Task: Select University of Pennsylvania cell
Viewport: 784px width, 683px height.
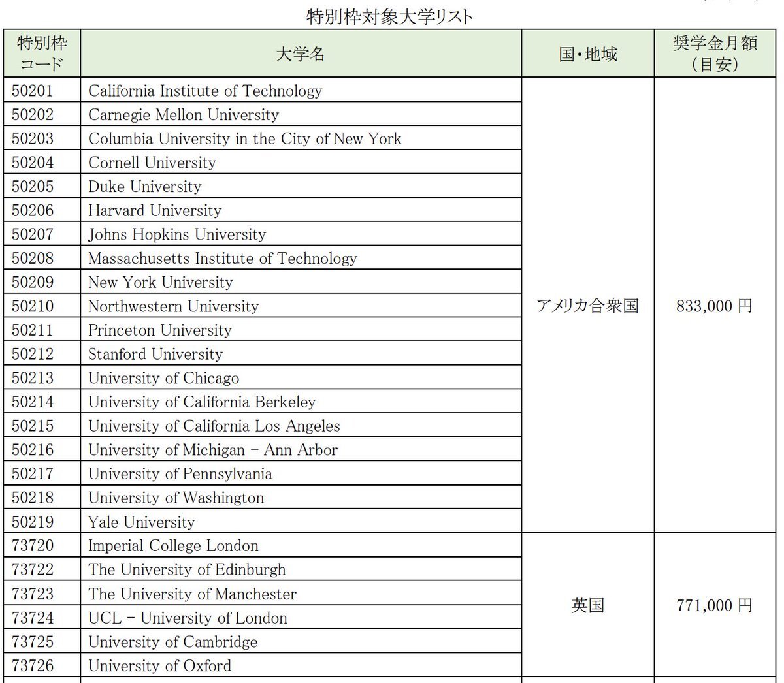Action: (301, 473)
